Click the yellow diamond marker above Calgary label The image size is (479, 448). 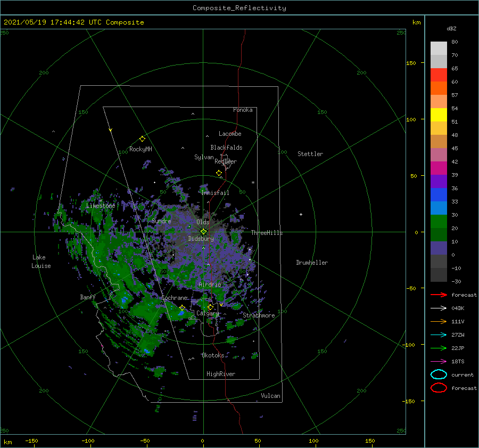click(x=210, y=307)
